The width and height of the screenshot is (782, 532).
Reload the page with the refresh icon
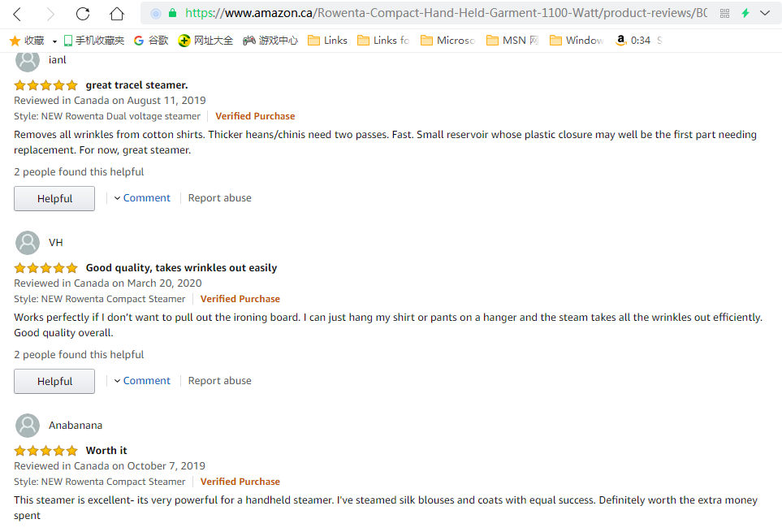click(82, 14)
